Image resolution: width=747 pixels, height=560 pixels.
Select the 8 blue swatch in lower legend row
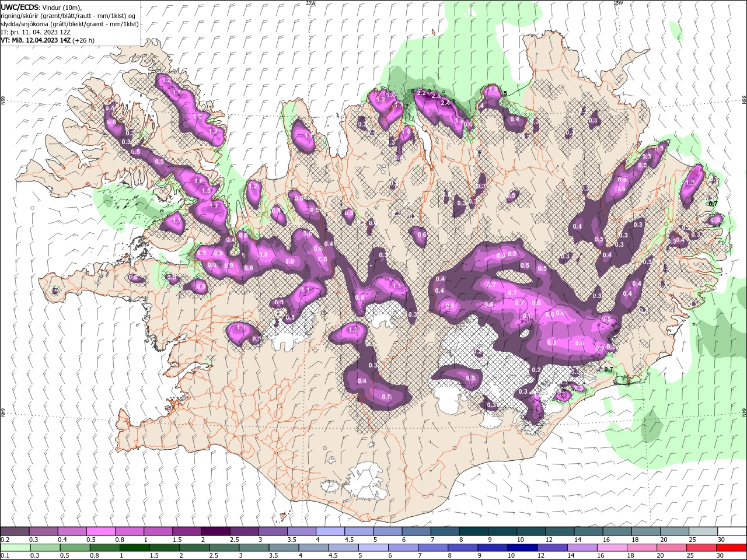(x=463, y=548)
